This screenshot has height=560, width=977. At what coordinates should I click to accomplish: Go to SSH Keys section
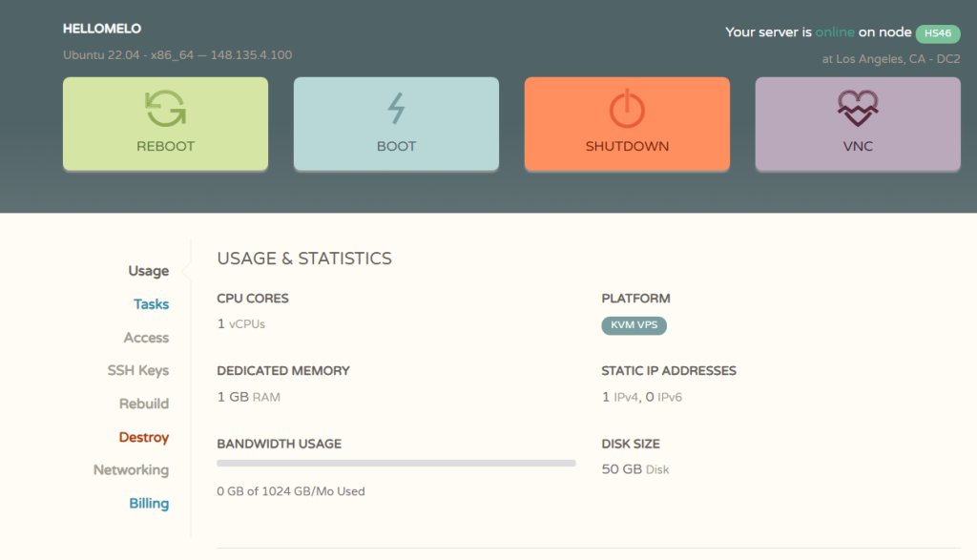pos(137,370)
